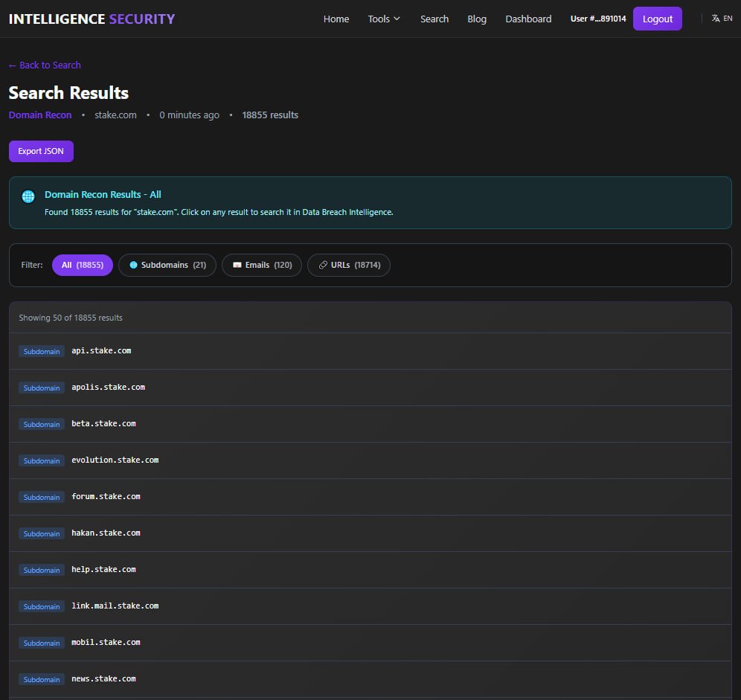Image resolution: width=741 pixels, height=700 pixels.
Task: Click the Logout button
Action: point(658,19)
